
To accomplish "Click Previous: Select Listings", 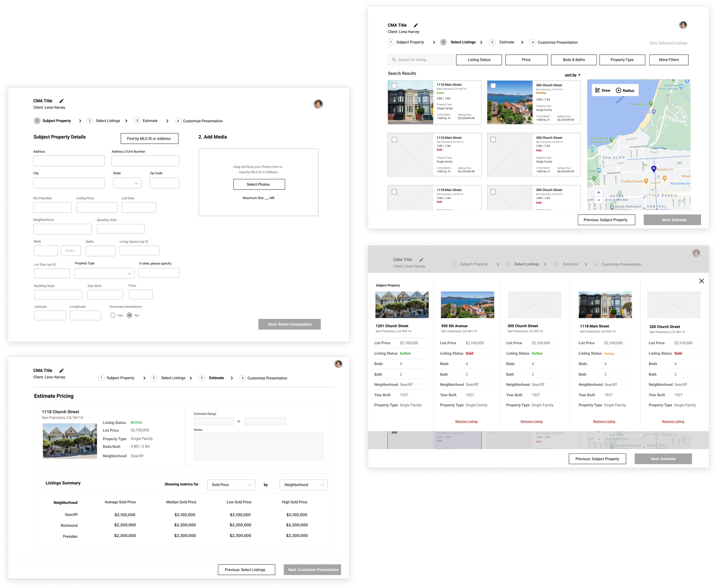I will pos(246,570).
